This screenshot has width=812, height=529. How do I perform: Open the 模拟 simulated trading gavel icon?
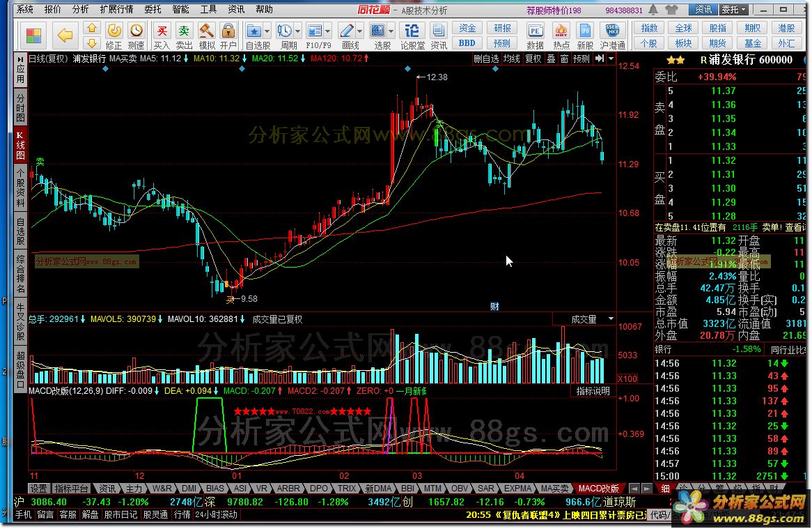(x=207, y=36)
